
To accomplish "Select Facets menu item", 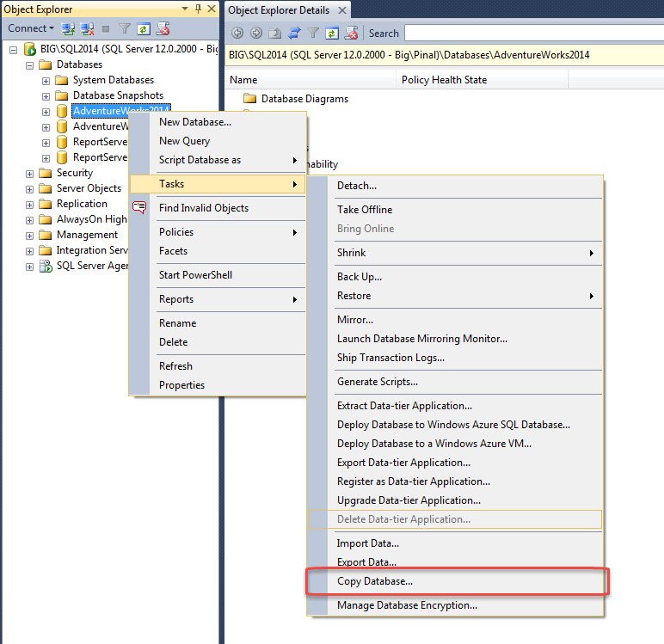I will coord(218,251).
